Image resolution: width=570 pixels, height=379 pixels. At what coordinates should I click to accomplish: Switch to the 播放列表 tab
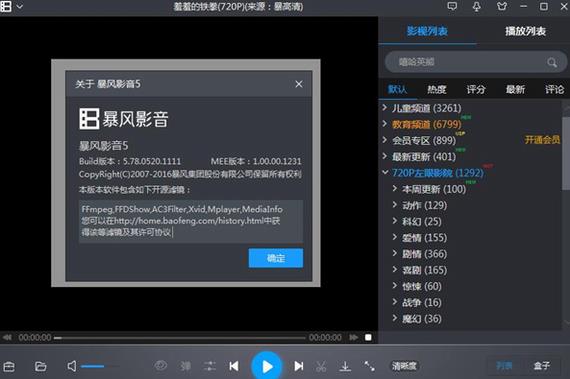coord(525,31)
